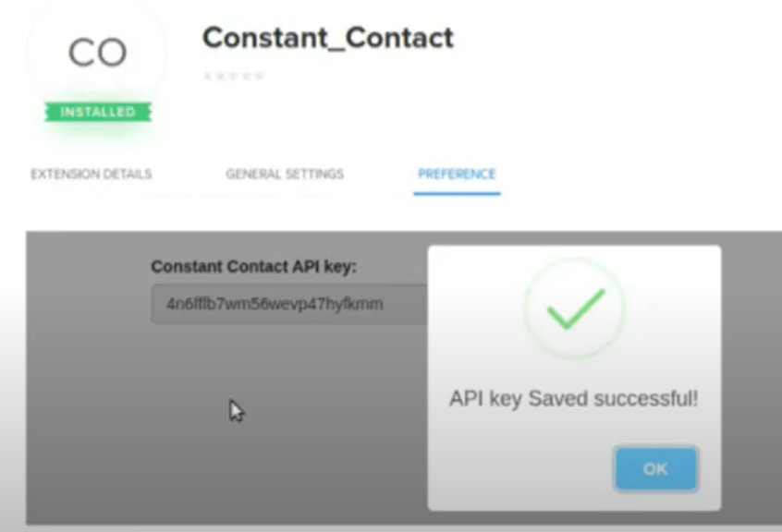Click the blue underline beneath Preference
Screen dimensions: 782x532
pos(457,194)
